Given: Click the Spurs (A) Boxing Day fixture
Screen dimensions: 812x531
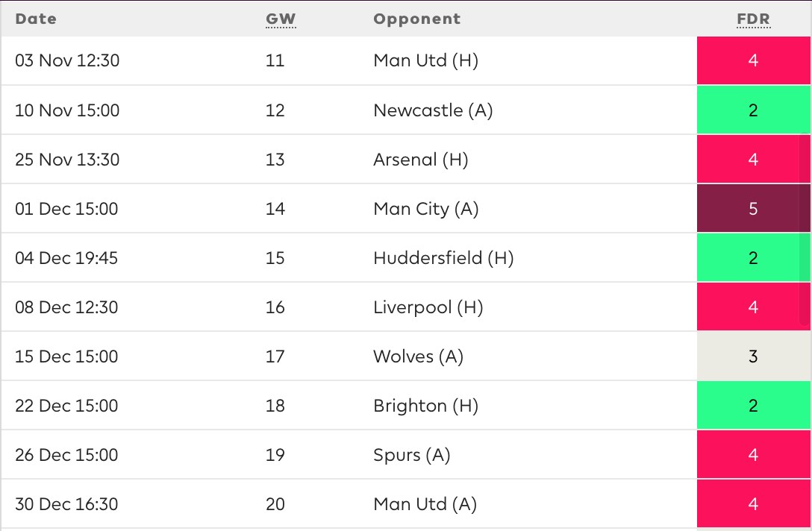Looking at the screenshot, I should click(406, 454).
